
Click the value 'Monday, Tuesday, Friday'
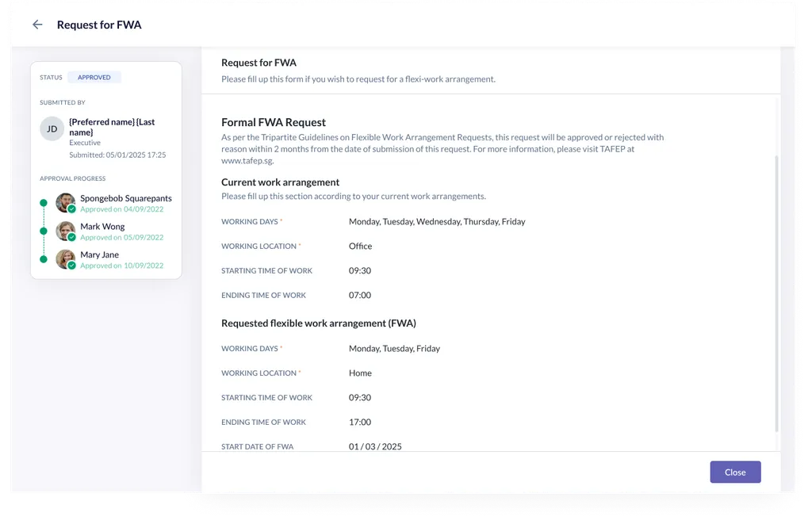pyautogui.click(x=395, y=349)
